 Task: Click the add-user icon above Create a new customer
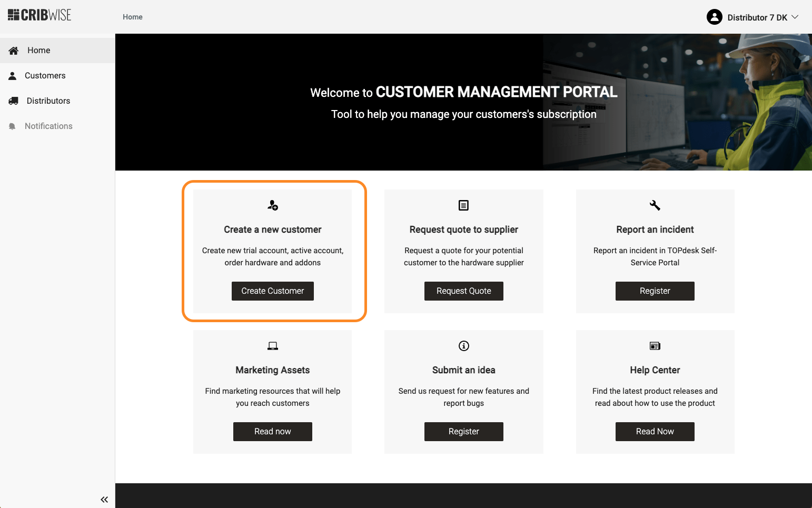coord(273,205)
